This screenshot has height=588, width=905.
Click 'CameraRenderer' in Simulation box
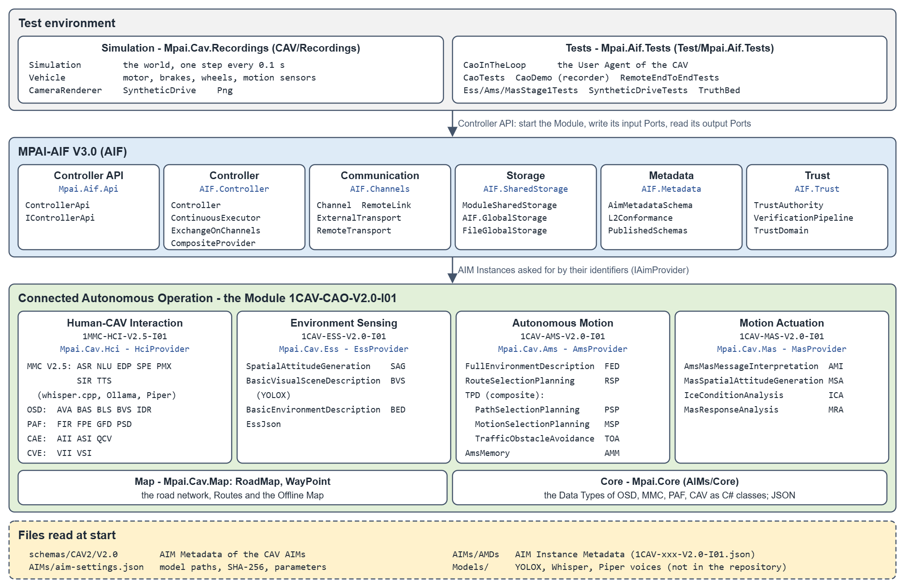pos(66,90)
